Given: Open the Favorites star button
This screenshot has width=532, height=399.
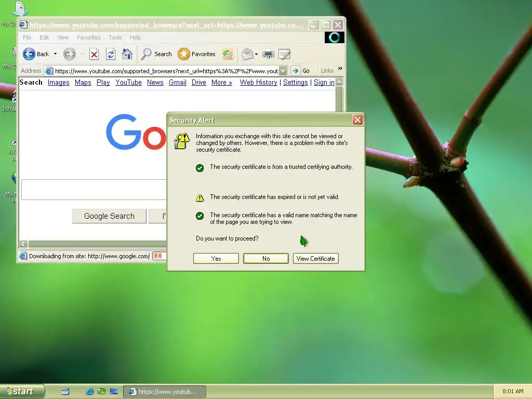Looking at the screenshot, I should (x=197, y=54).
